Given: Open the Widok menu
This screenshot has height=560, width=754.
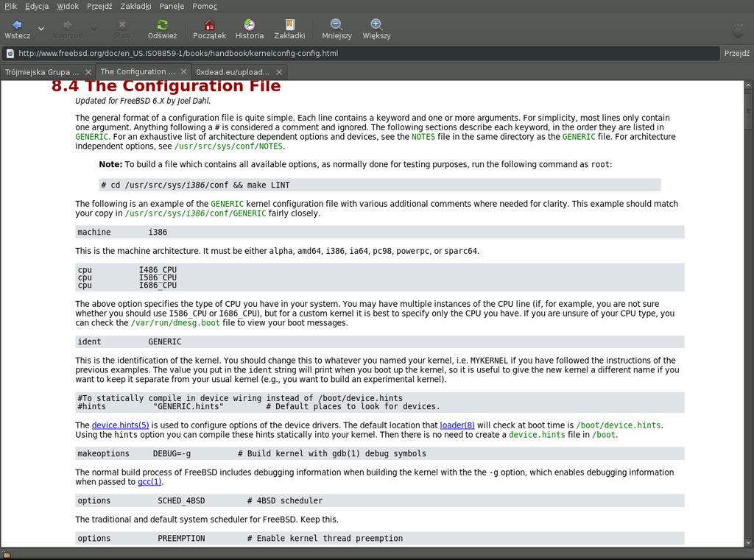Looking at the screenshot, I should tap(68, 6).
